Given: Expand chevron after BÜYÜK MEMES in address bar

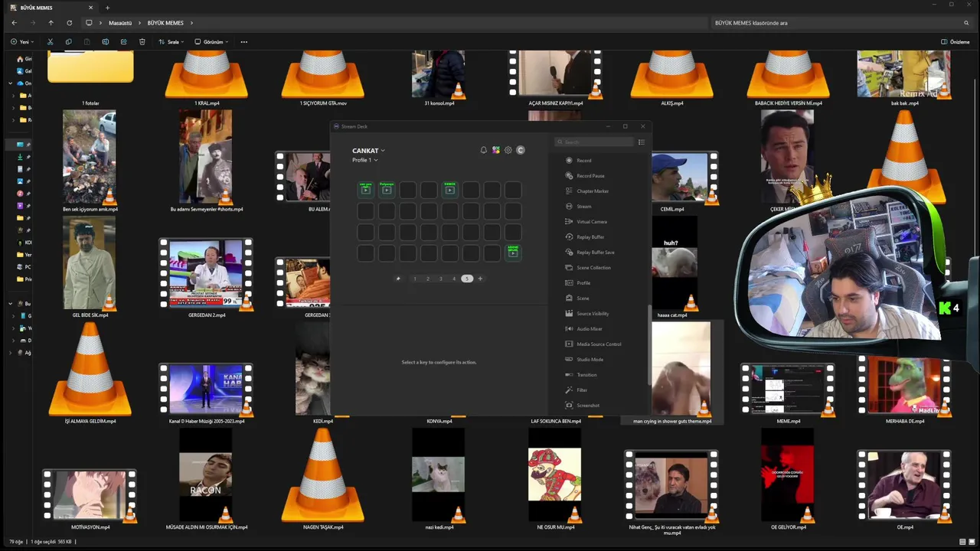Looking at the screenshot, I should (x=191, y=23).
